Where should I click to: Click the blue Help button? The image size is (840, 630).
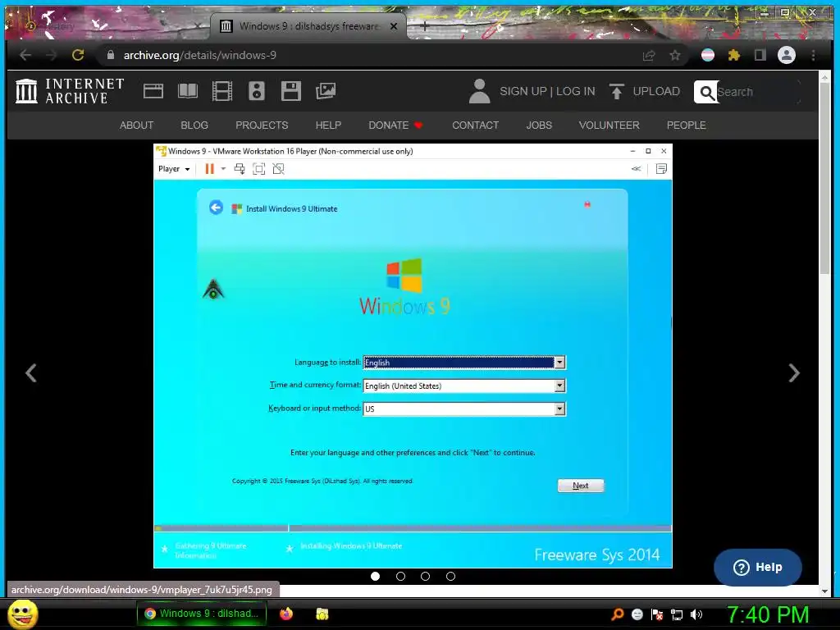[x=757, y=568]
